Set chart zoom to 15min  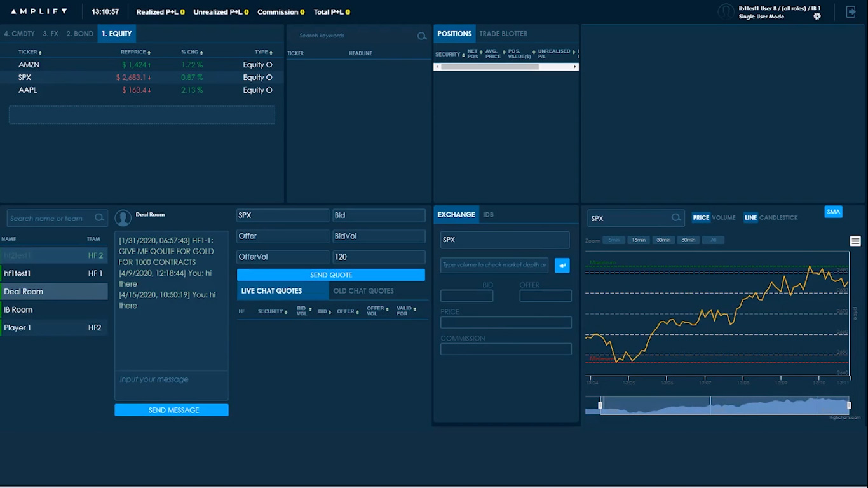[639, 240]
